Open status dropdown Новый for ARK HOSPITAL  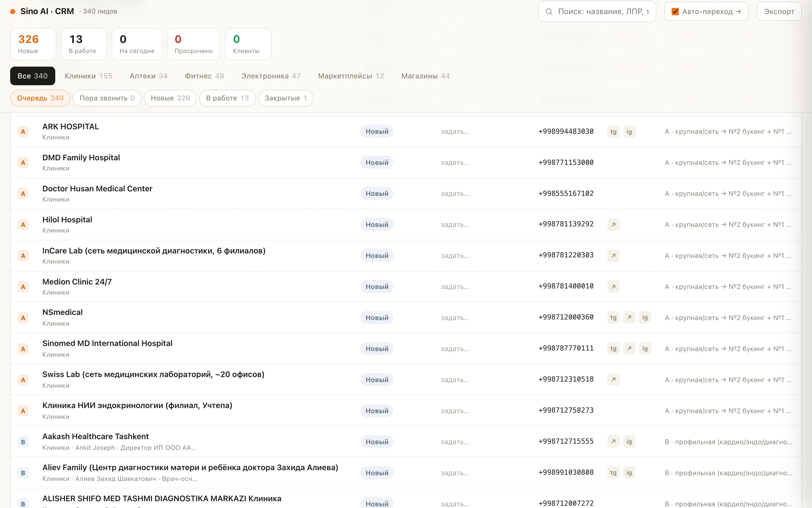point(377,132)
